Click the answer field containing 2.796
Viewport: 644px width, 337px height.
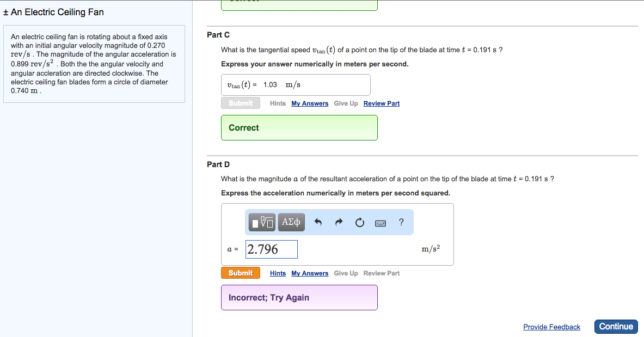(272, 249)
